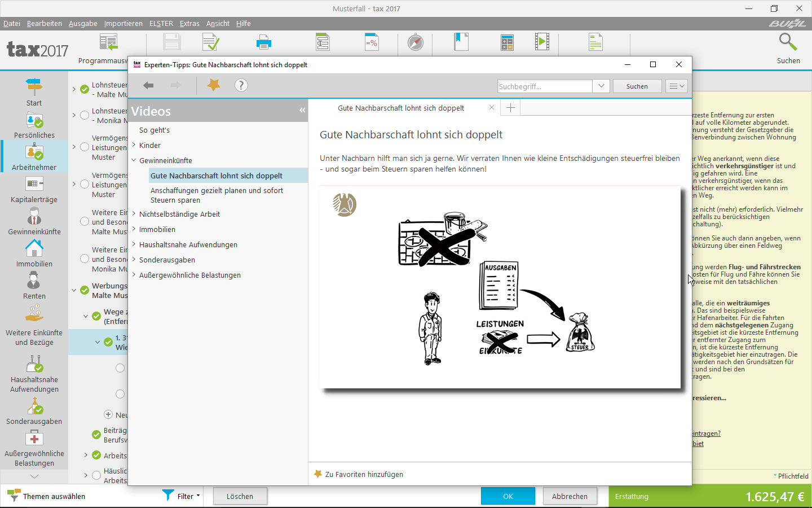Open the Datei menu
Image resolution: width=812 pixels, height=508 pixels.
(x=12, y=23)
